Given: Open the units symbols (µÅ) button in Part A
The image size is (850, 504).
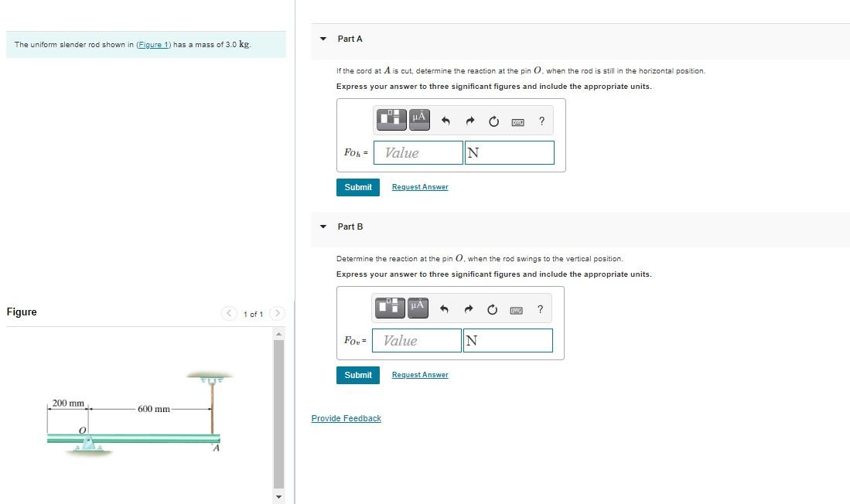Looking at the screenshot, I should tap(419, 119).
